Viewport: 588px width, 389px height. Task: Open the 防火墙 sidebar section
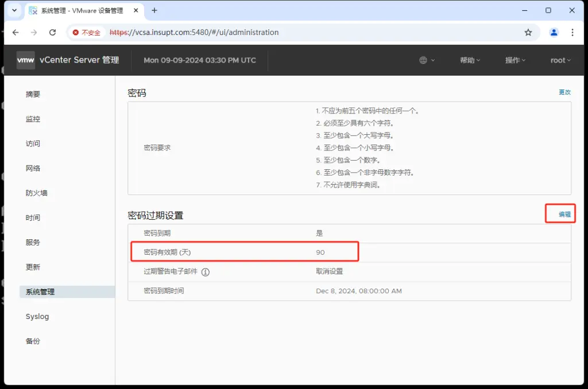point(37,193)
